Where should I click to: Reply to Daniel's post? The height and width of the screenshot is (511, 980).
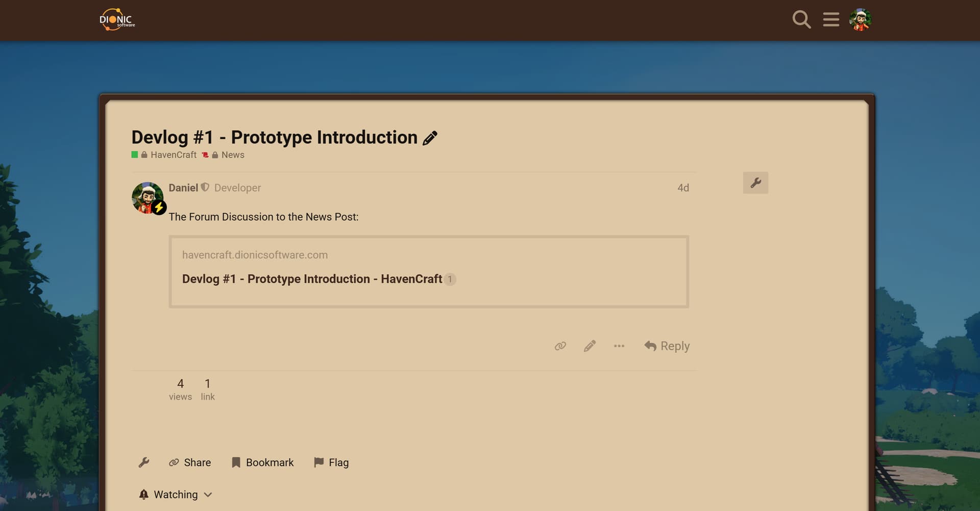tap(667, 346)
